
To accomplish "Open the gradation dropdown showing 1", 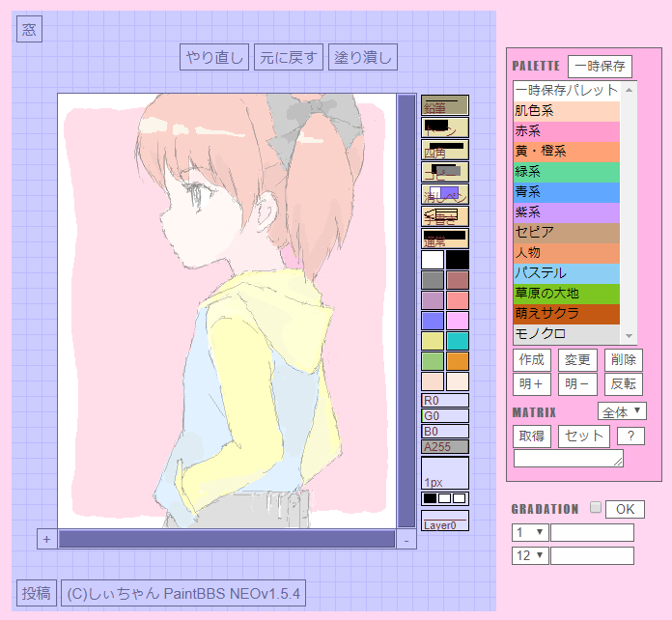I will [x=530, y=532].
